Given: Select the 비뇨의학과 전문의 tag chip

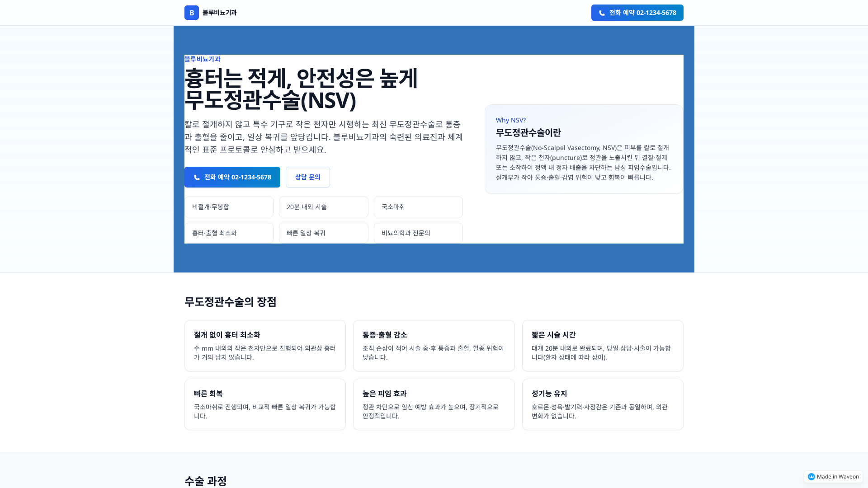Looking at the screenshot, I should pos(418,233).
